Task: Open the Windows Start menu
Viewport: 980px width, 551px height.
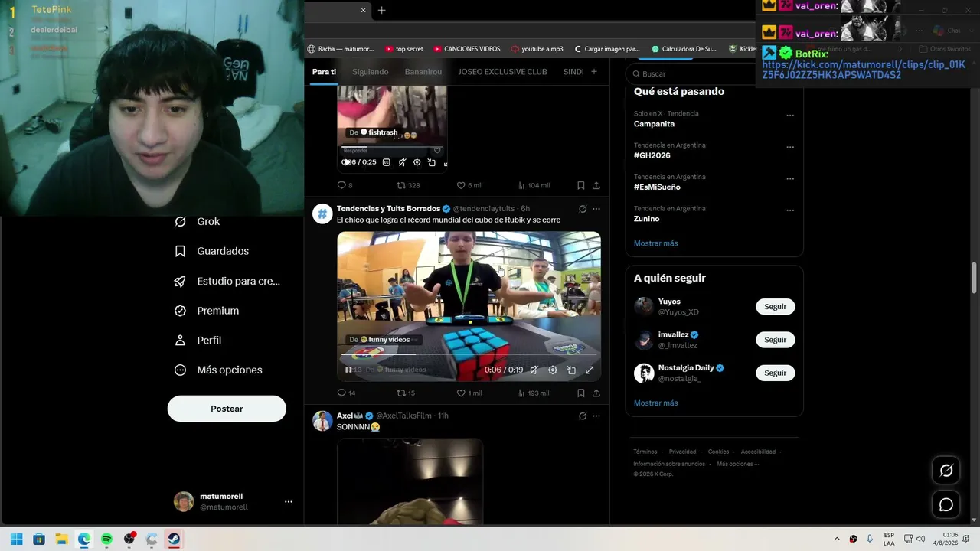Action: (16, 539)
